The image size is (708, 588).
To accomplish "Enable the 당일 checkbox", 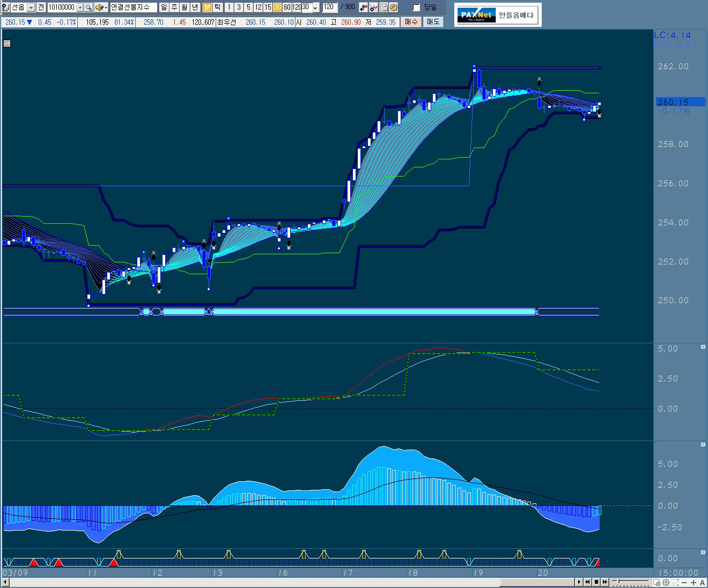I will (x=416, y=8).
